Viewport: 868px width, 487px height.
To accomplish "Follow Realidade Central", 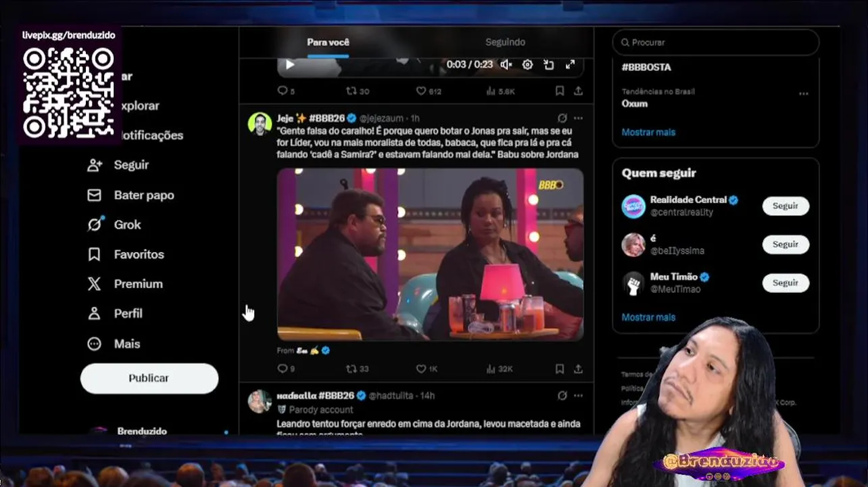I will [x=786, y=206].
